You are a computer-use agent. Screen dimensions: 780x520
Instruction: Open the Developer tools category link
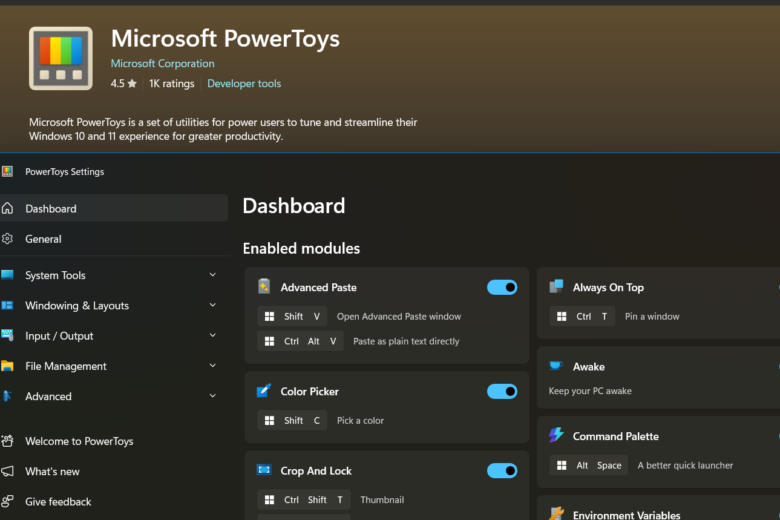[x=244, y=84]
